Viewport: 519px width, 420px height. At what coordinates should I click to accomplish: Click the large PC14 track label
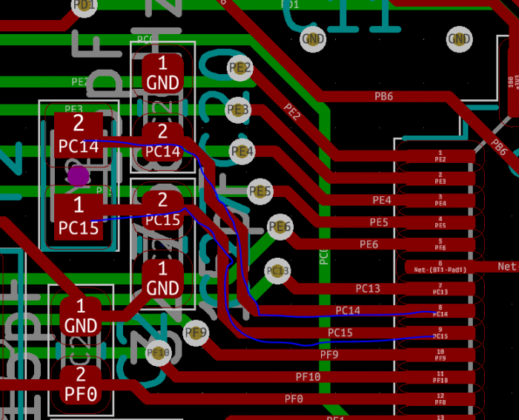click(x=348, y=310)
